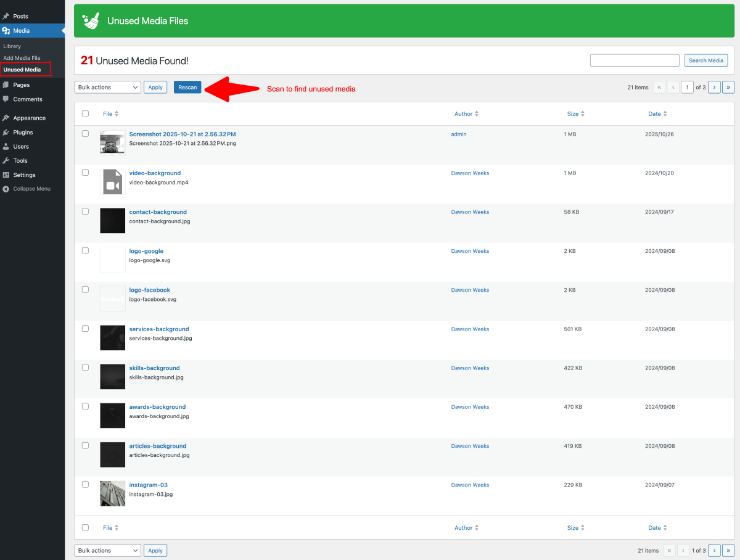Click the Users sidebar icon
The width and height of the screenshot is (740, 560).
point(7,146)
